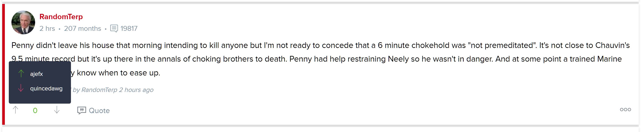Select ajefx in the voters popup
Viewport: 644px width, 132px height.
pos(36,74)
